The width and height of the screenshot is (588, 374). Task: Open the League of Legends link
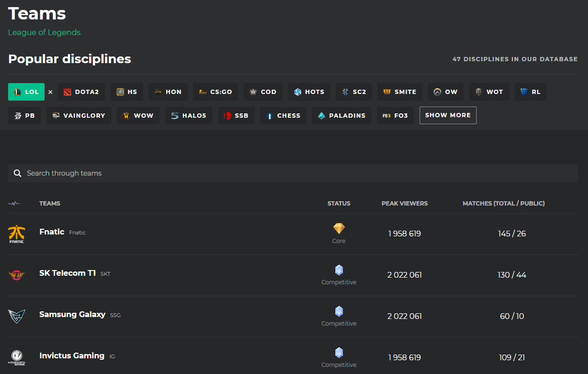coord(44,32)
